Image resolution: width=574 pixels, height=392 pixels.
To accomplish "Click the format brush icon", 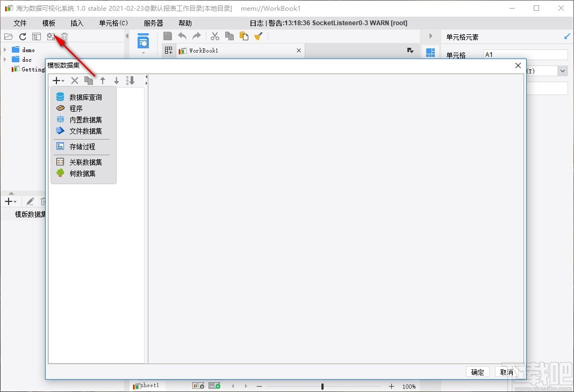I will (259, 36).
